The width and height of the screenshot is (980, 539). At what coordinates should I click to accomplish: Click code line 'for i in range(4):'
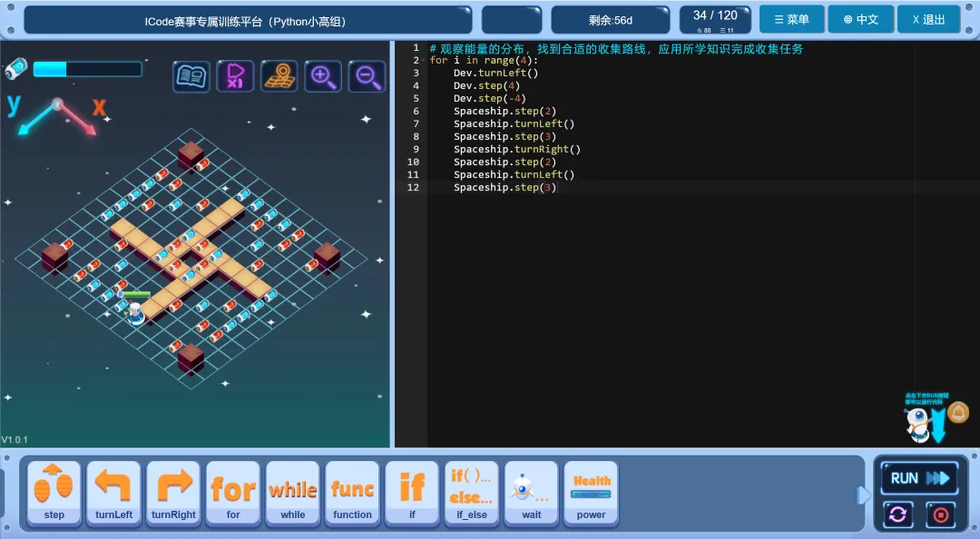click(484, 61)
